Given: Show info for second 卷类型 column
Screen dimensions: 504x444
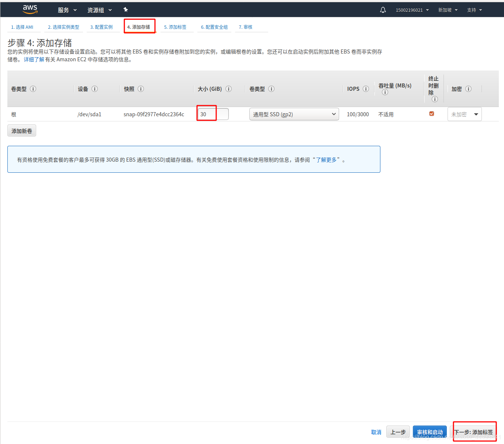Looking at the screenshot, I should point(272,89).
